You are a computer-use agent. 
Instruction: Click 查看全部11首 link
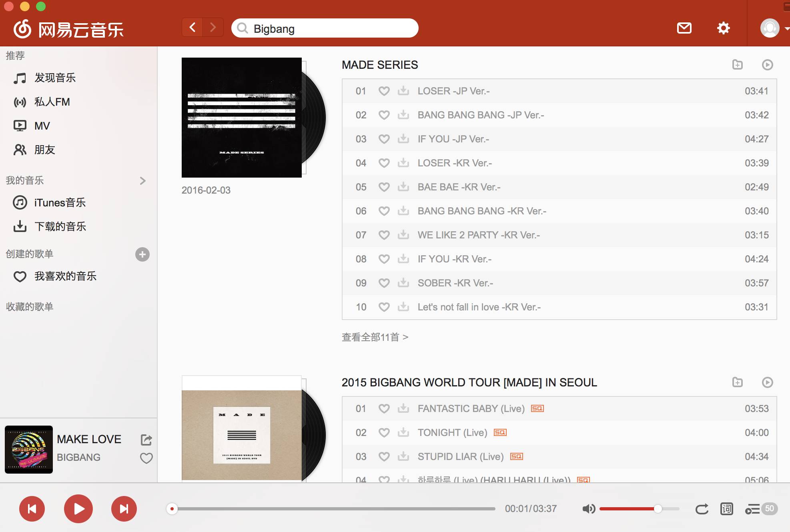tap(375, 337)
